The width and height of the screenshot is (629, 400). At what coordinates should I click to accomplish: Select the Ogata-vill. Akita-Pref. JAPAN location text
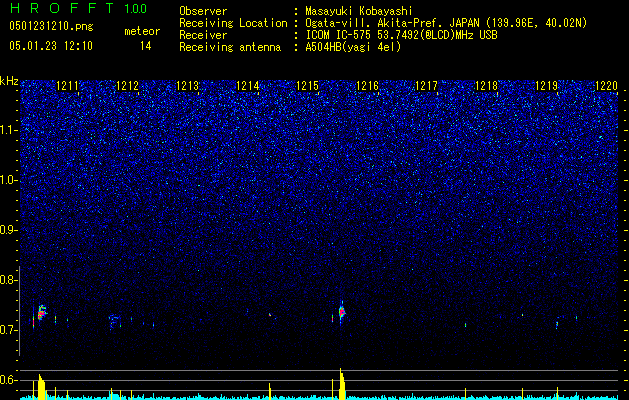coord(444,23)
